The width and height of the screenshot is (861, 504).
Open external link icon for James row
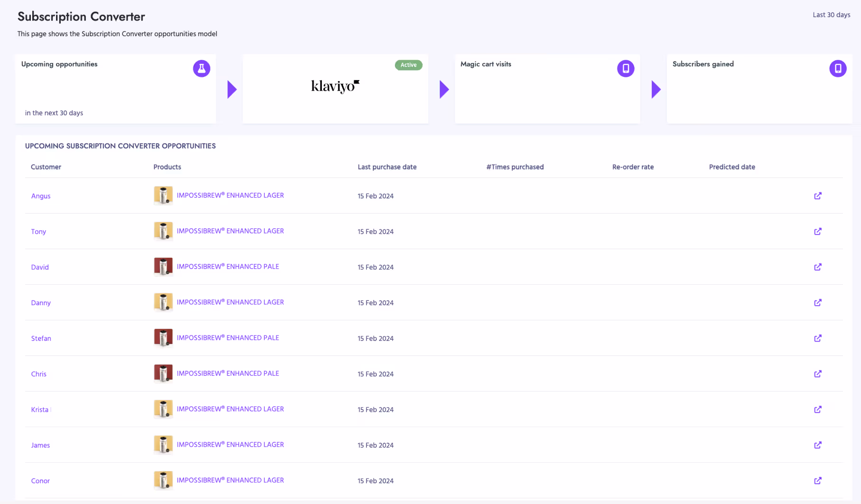coord(818,445)
